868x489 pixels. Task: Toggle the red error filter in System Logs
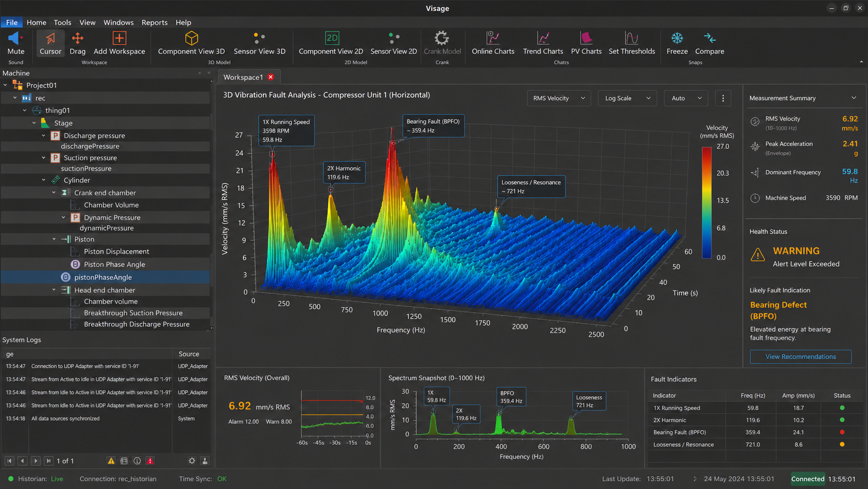[x=150, y=461]
